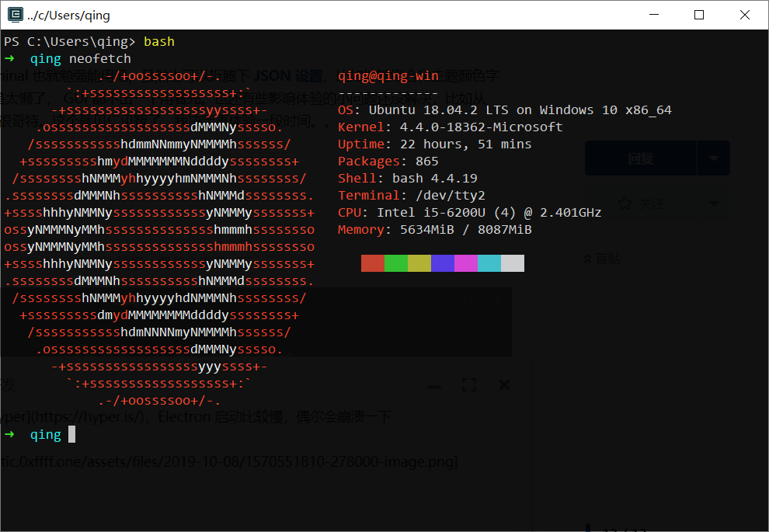
Task: Select the red color block in neofetch output
Action: coord(373,263)
